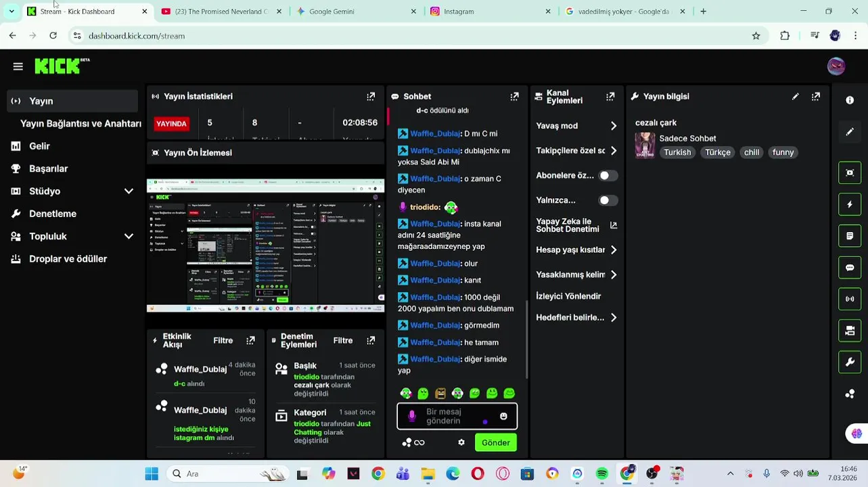The width and height of the screenshot is (868, 487).
Task: Toggle the lightning activity widget icon in right sidebar
Action: [850, 204]
